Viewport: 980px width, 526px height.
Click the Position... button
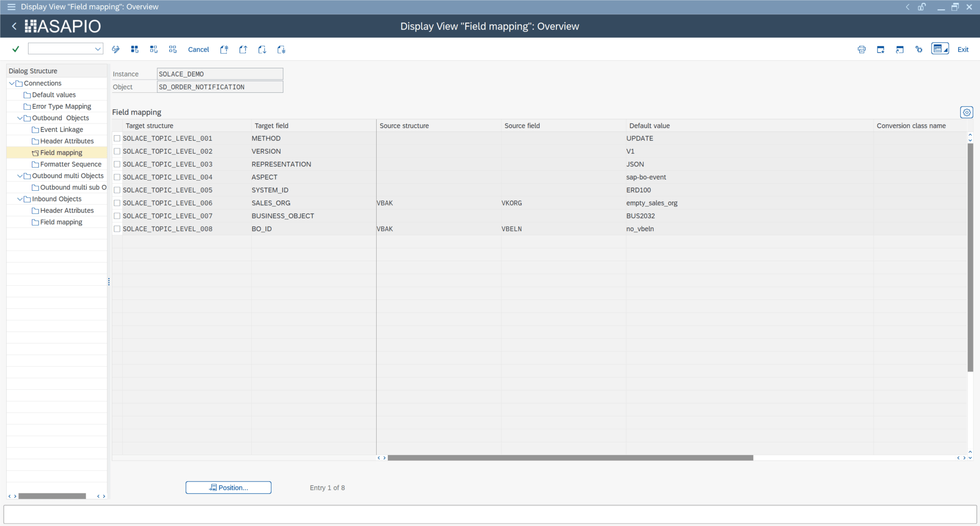tap(228, 488)
